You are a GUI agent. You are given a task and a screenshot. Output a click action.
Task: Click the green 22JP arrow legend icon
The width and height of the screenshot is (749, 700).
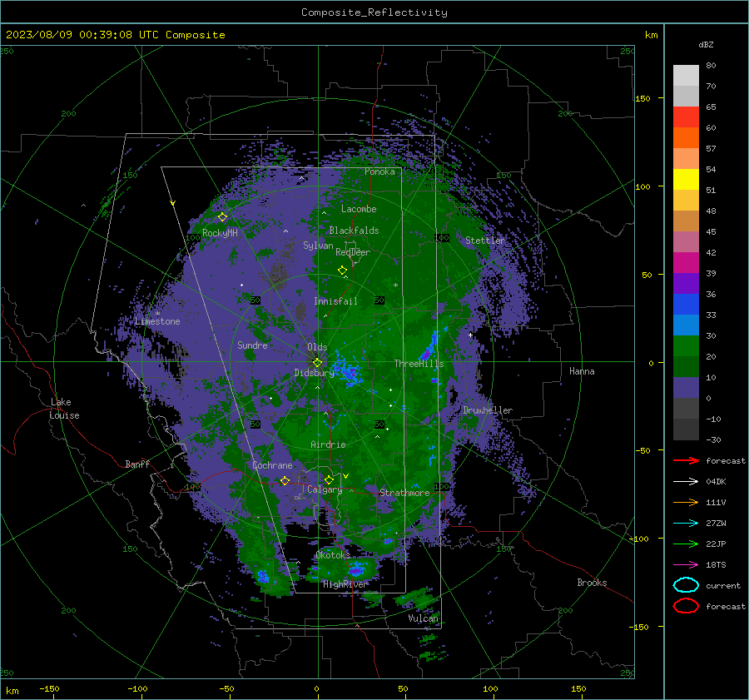coord(686,544)
